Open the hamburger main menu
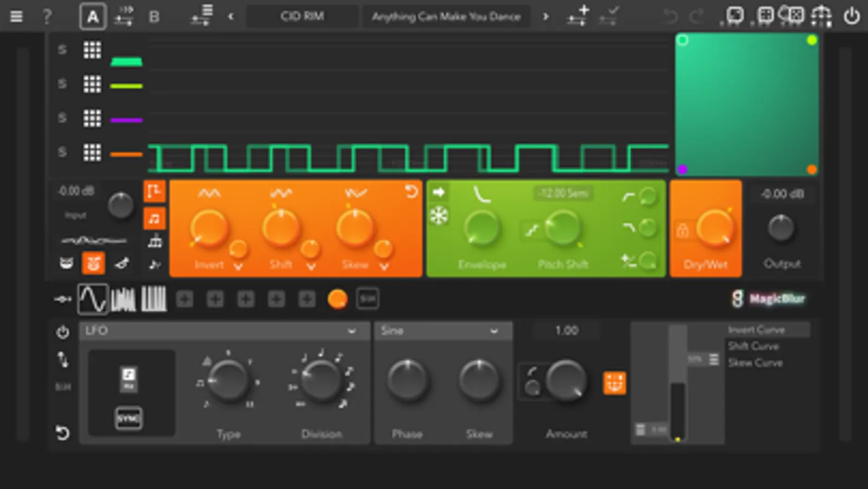The image size is (868, 489). [16, 16]
